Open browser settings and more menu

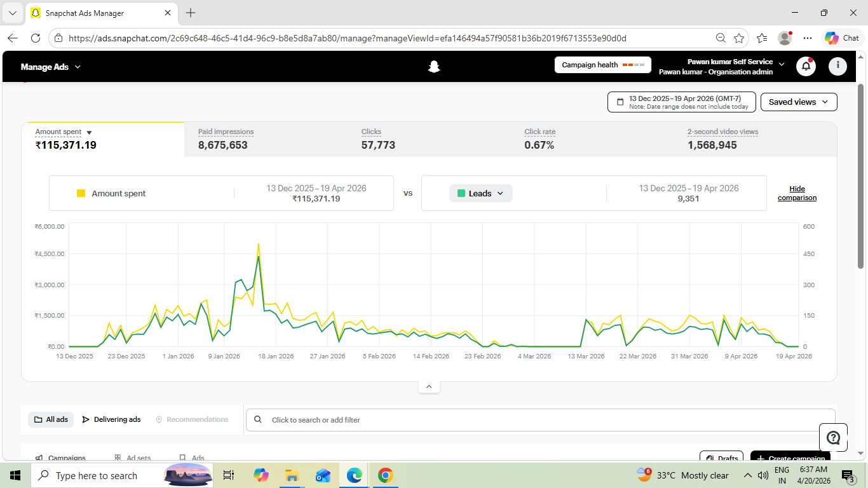[808, 38]
